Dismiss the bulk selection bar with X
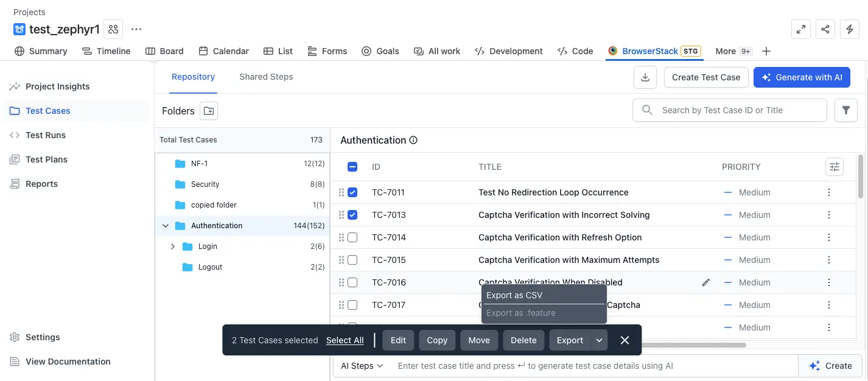 coord(625,340)
